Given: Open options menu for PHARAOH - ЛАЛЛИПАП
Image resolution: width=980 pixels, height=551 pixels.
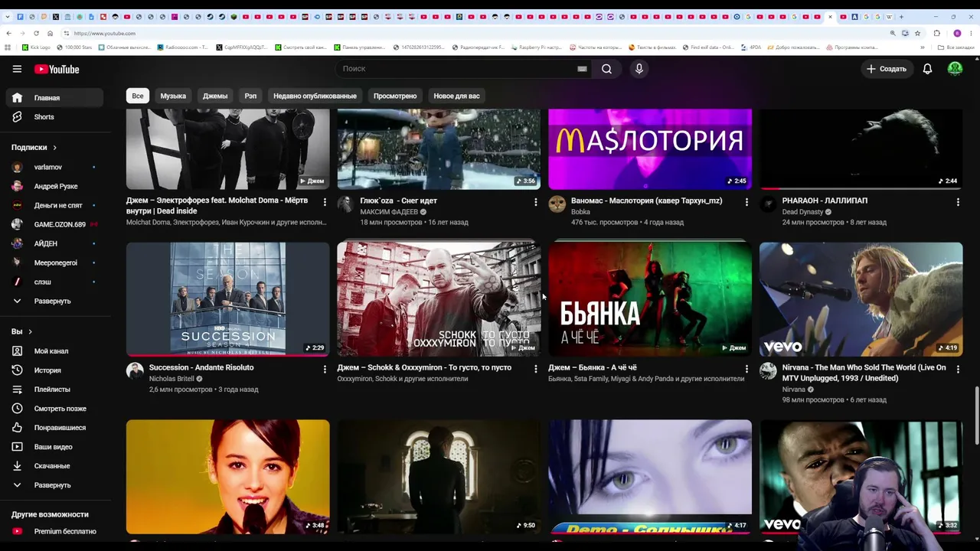Looking at the screenshot, I should pyautogui.click(x=958, y=202).
